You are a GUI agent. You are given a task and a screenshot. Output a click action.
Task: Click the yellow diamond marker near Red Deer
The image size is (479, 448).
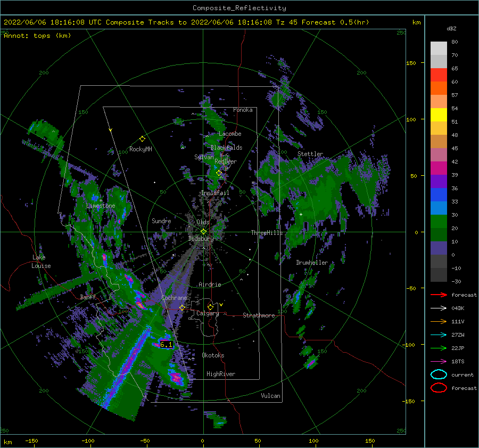219,173
